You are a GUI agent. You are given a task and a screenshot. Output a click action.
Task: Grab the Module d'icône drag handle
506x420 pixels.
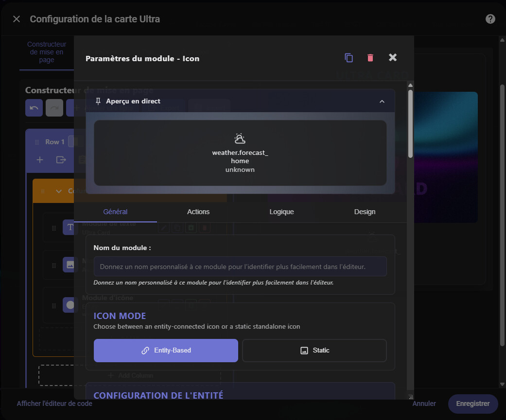(x=54, y=305)
